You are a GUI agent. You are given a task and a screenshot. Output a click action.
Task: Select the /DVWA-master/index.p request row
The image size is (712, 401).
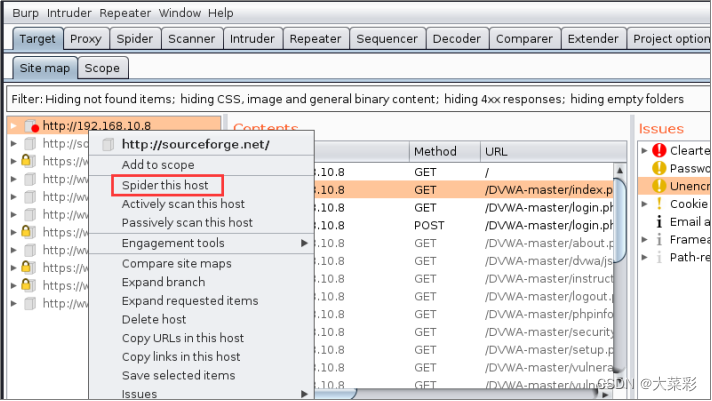(x=463, y=190)
